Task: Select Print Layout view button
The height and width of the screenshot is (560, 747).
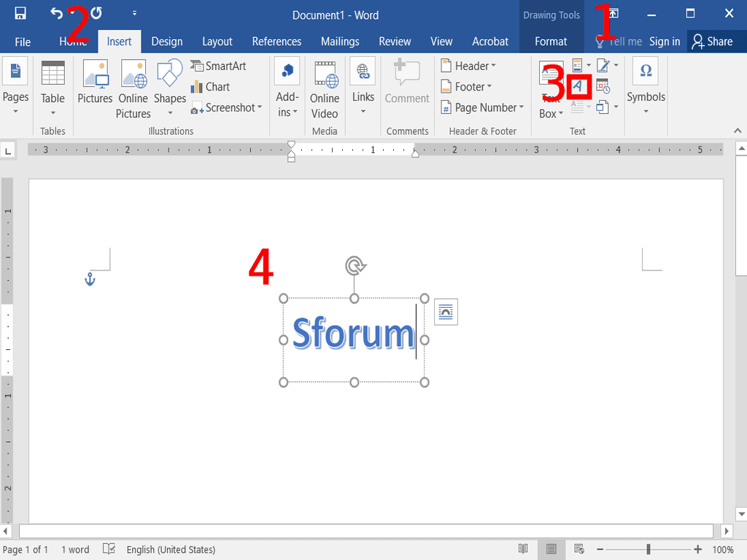Action: click(551, 549)
